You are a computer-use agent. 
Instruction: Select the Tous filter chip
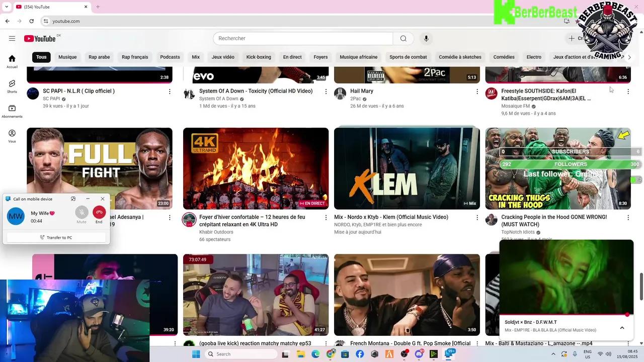[x=41, y=57]
